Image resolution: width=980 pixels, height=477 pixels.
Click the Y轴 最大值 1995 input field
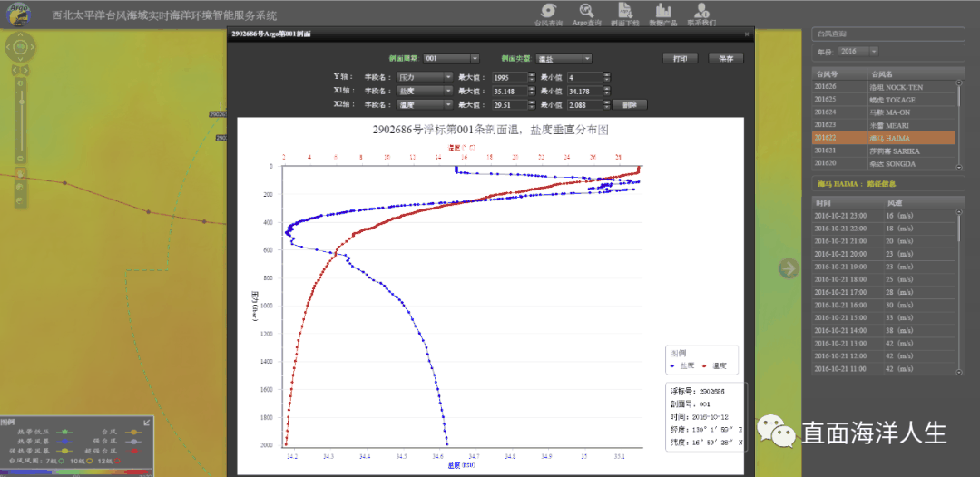pyautogui.click(x=509, y=78)
